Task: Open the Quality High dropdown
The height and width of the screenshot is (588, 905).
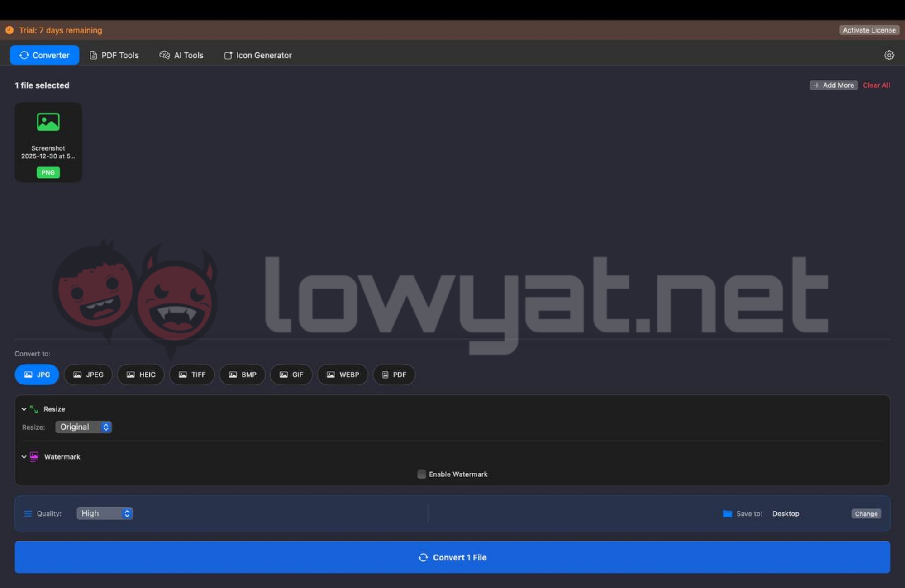Action: (x=105, y=513)
